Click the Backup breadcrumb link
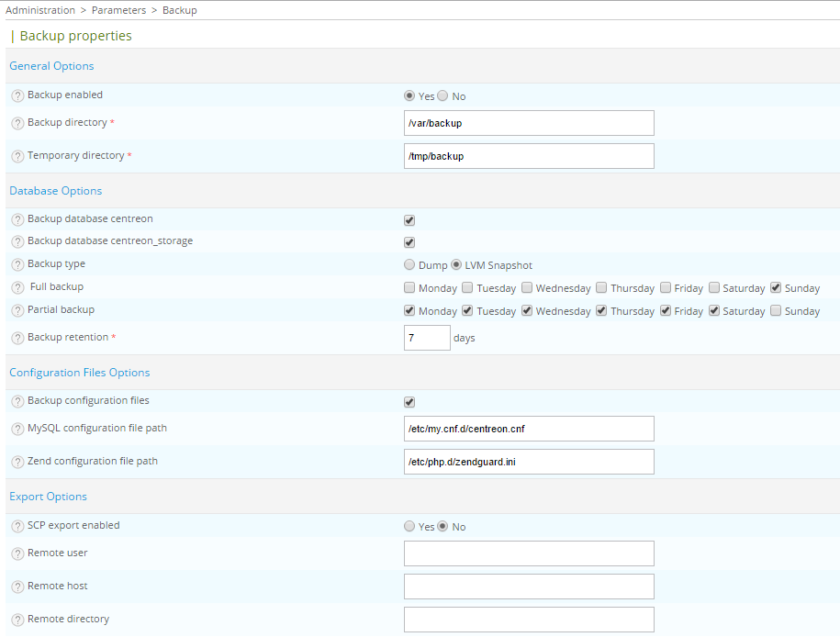 tap(179, 10)
